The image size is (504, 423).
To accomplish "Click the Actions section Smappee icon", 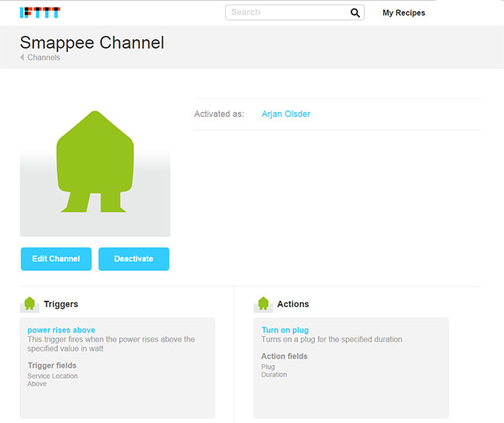I will 263,304.
